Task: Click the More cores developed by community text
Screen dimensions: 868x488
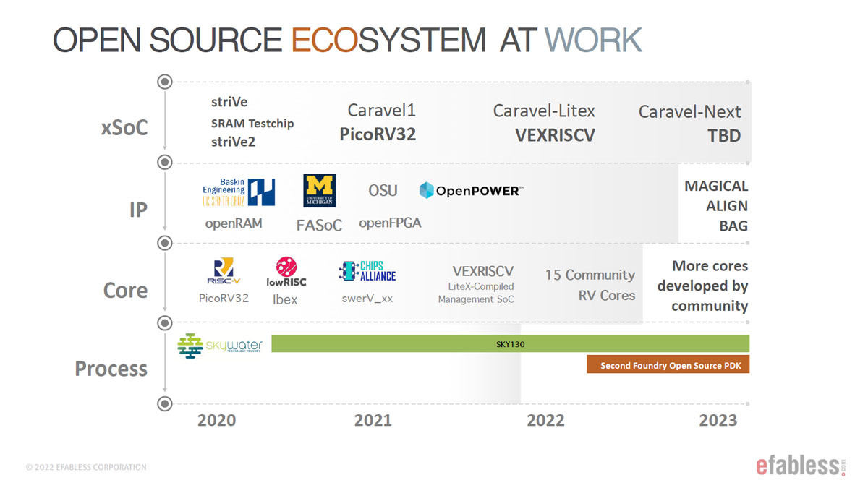Action: 702,286
